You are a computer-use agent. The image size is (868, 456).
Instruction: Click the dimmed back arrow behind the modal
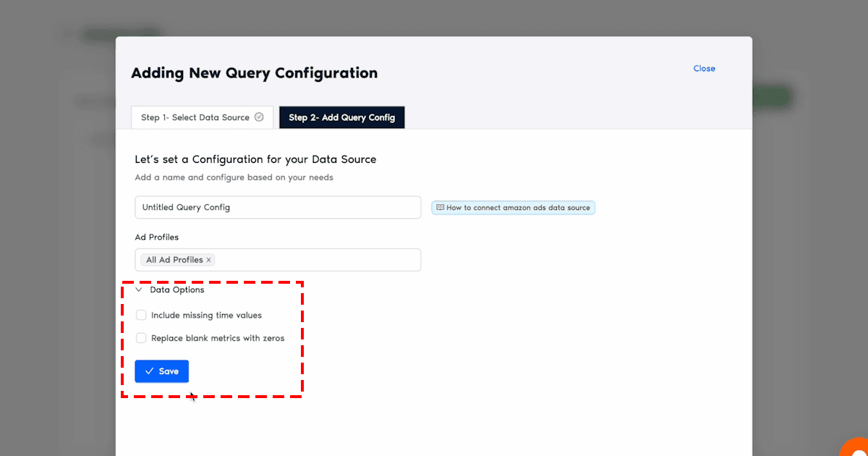pyautogui.click(x=67, y=34)
